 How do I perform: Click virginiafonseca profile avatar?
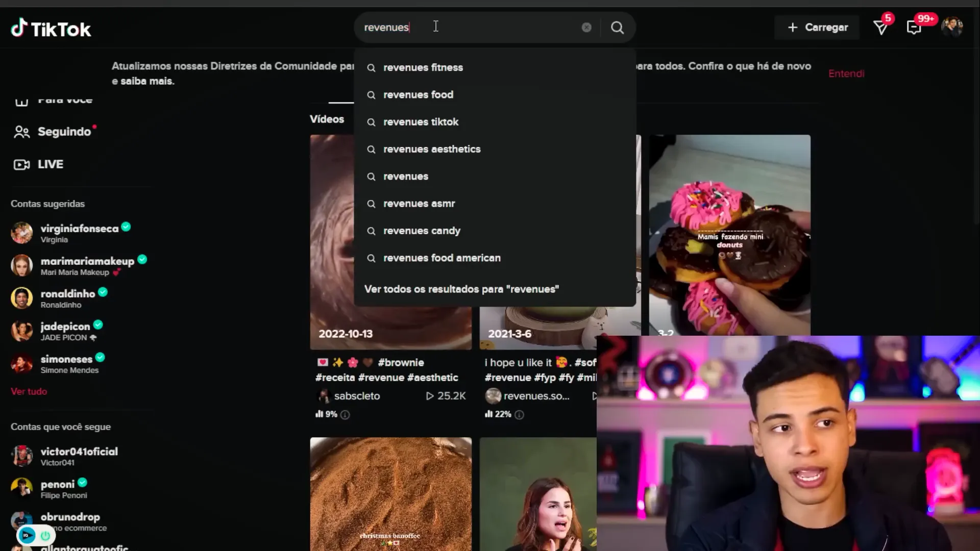point(21,233)
